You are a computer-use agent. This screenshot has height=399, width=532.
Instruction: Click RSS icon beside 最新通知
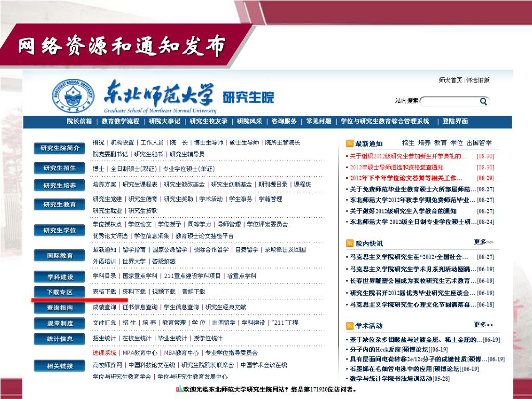(350, 143)
